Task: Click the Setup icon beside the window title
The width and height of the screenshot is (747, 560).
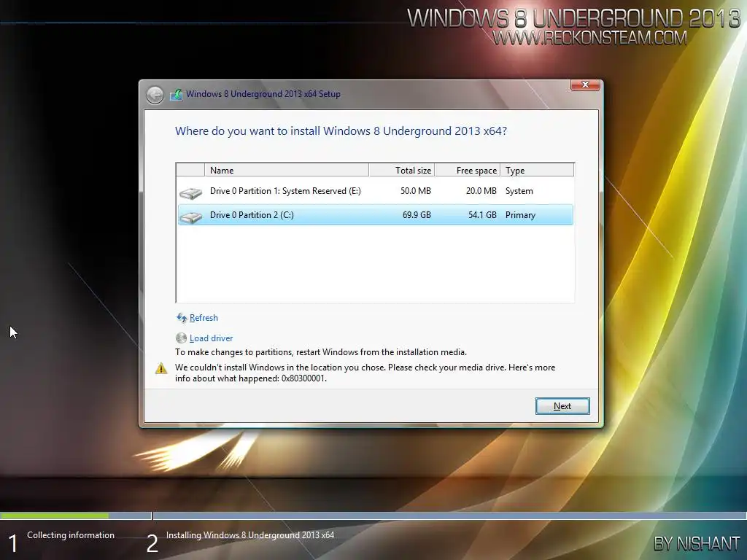Action: tap(177, 94)
